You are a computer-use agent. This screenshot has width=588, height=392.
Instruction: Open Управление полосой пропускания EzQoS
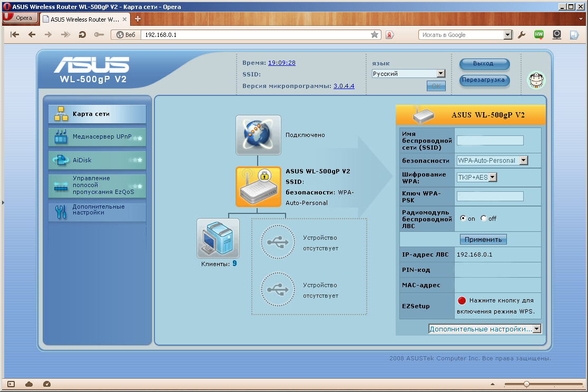97,185
